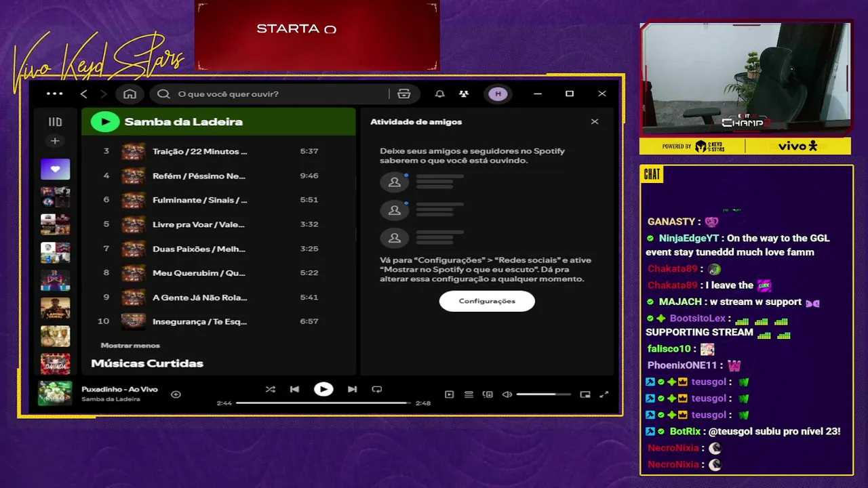The width and height of the screenshot is (868, 488).
Task: Click the plus create playlist icon
Action: click(x=55, y=141)
